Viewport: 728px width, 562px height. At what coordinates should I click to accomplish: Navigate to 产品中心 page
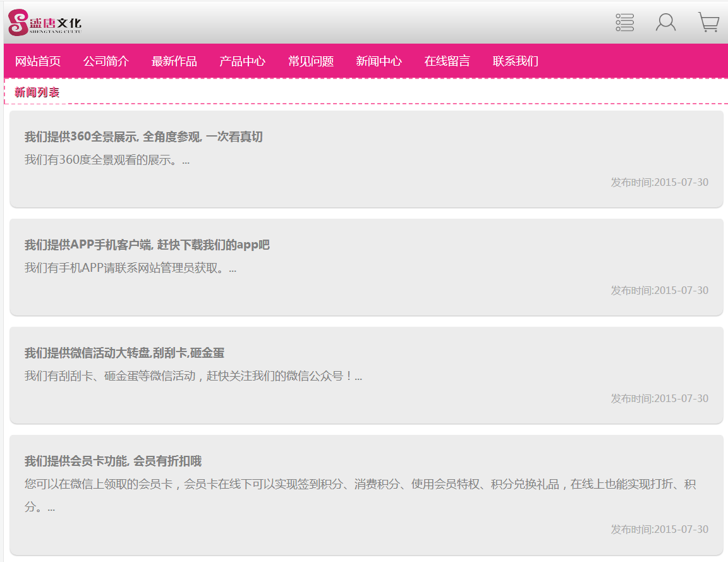coord(243,61)
